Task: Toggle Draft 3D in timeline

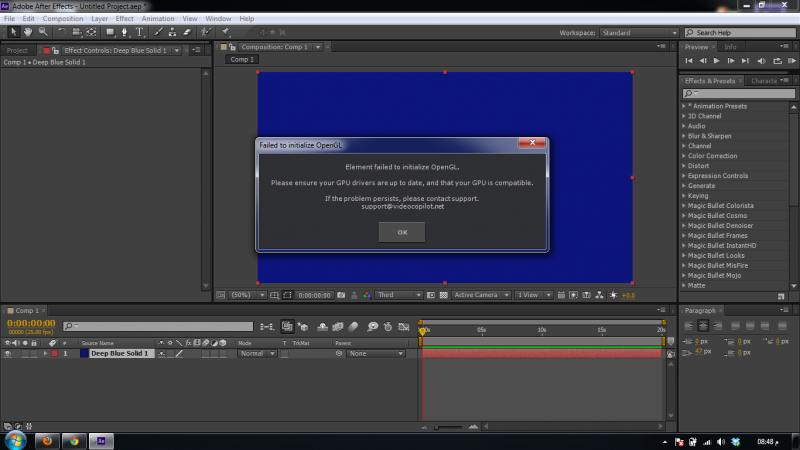Action: [304, 327]
